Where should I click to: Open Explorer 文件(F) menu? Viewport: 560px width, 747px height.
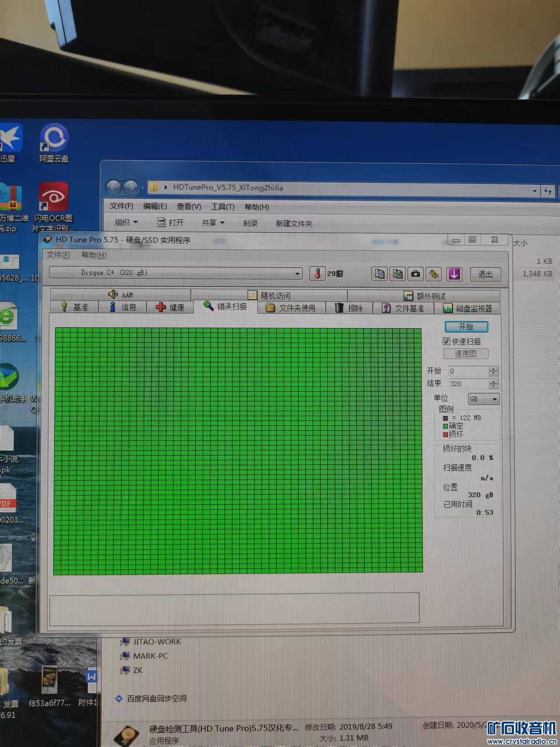122,206
